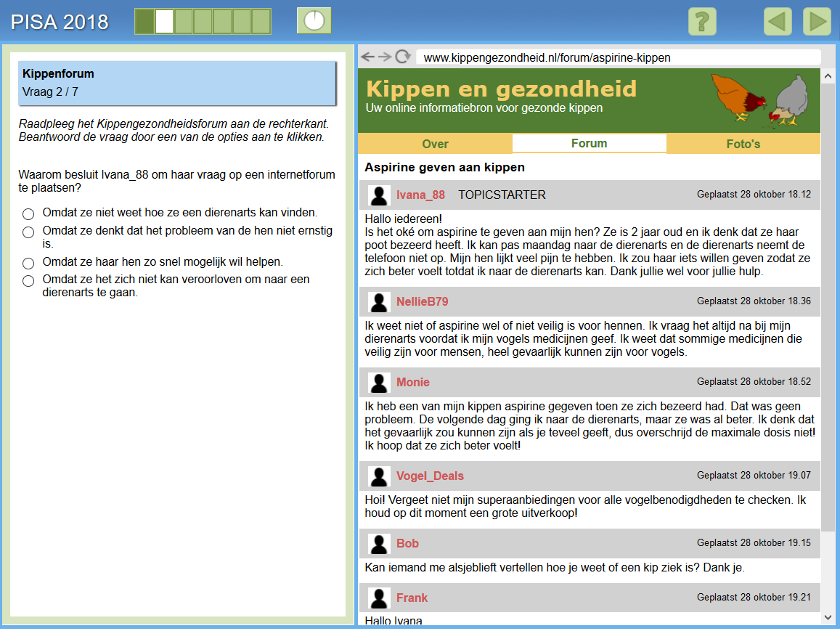Screen dimensions: 840x631
Task: Select option 'niet kan veroorloven' dierenarts
Action: [28, 281]
